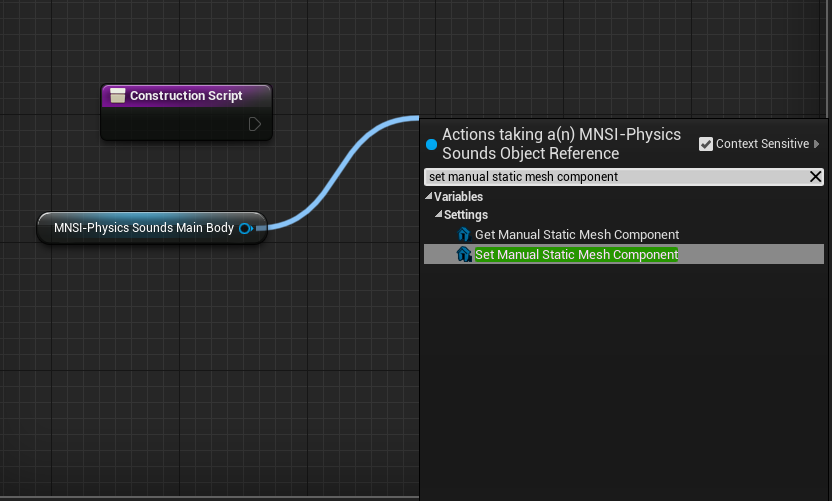The width and height of the screenshot is (832, 501).
Task: Click the Context Sensitive text label
Action: click(763, 144)
